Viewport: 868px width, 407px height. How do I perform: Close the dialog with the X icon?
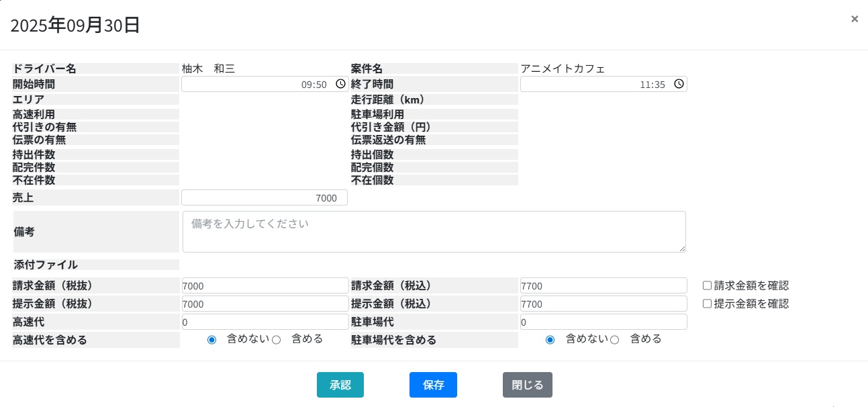[x=855, y=19]
